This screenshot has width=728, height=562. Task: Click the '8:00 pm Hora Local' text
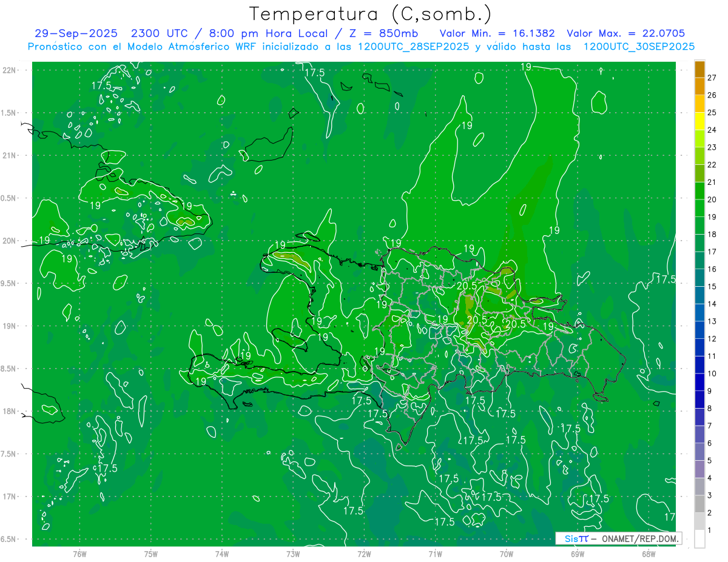[x=268, y=33]
